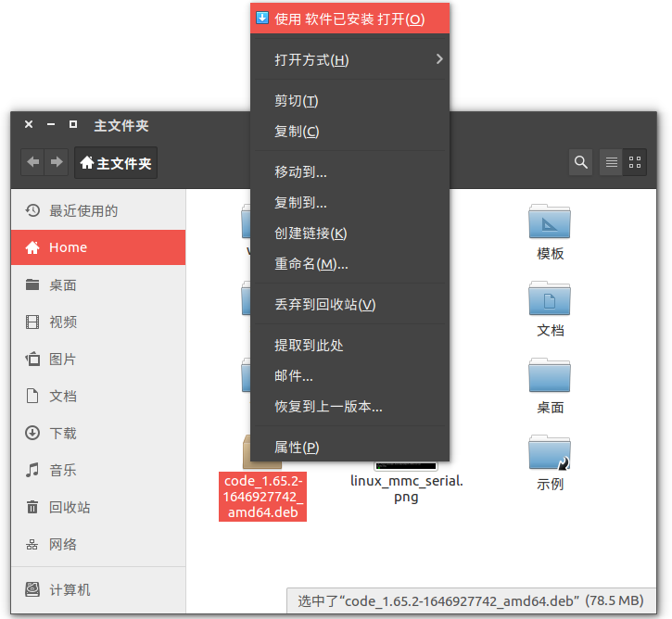Screen dimensions: 672x619
Task: Open 下载 in the sidebar
Action: click(98, 433)
